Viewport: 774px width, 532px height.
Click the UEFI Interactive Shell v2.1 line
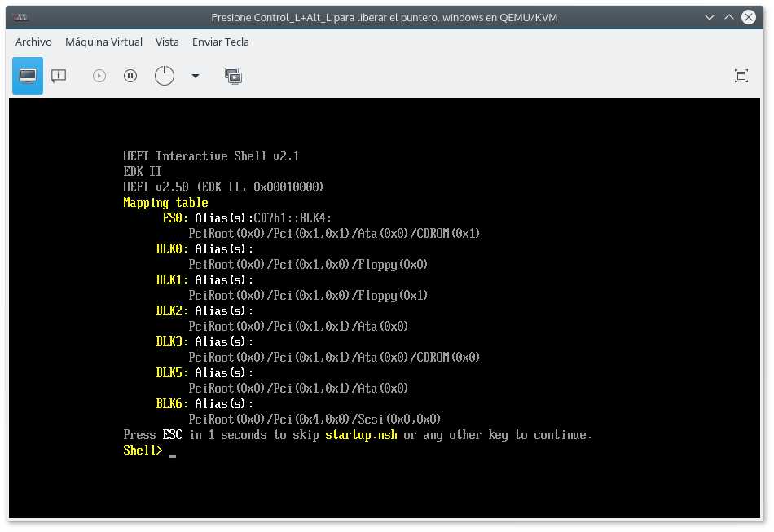point(211,156)
